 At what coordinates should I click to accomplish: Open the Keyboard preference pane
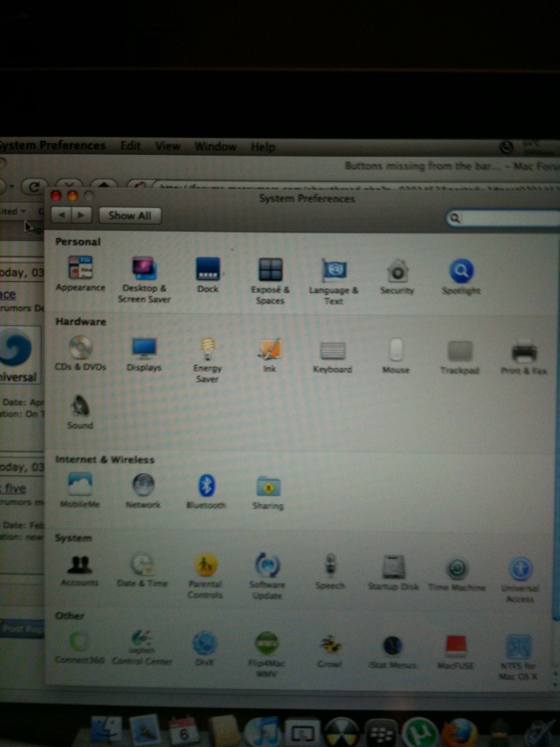pyautogui.click(x=332, y=357)
